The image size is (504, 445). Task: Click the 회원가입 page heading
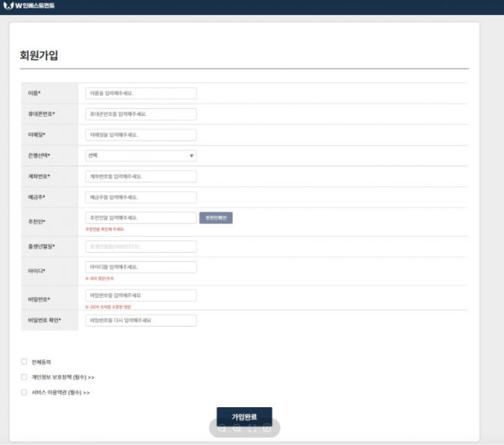pyautogui.click(x=39, y=55)
